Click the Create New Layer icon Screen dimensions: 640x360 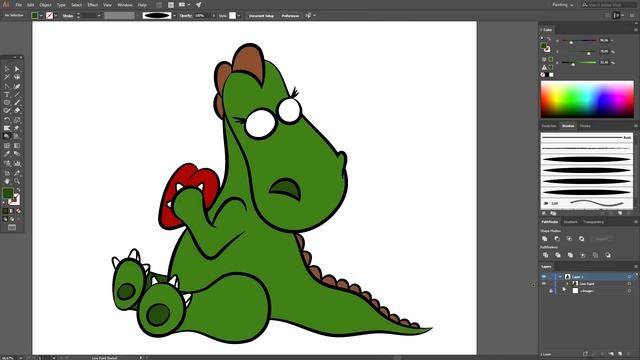coord(620,354)
